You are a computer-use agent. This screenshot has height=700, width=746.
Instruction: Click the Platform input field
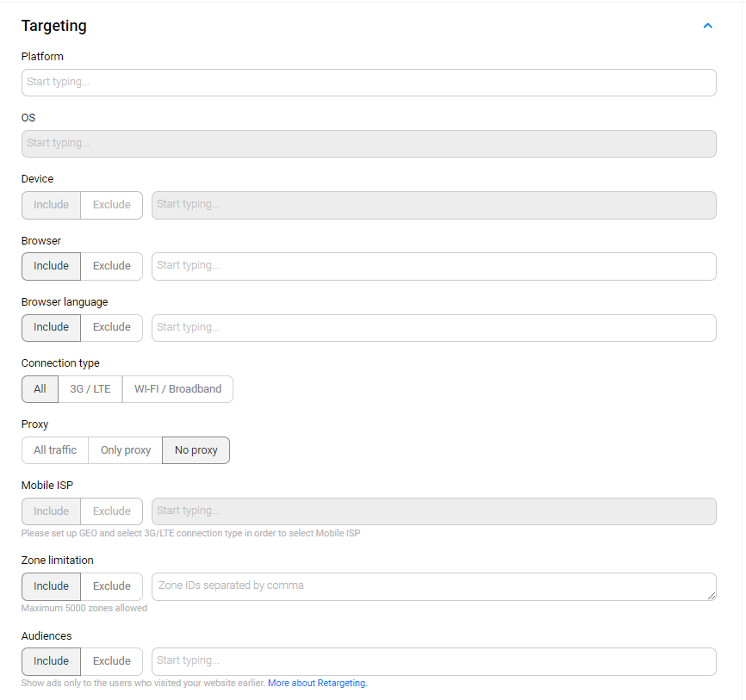pos(369,83)
